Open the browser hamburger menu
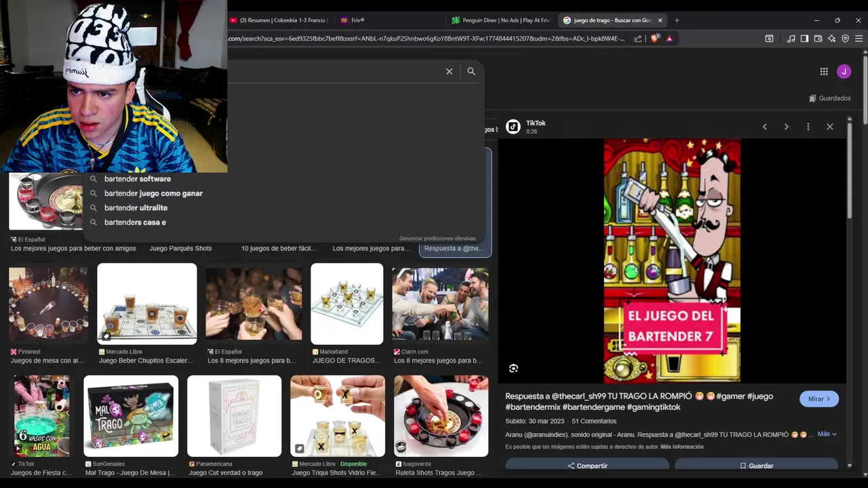Viewport: 868px width, 488px height. pos(859,39)
